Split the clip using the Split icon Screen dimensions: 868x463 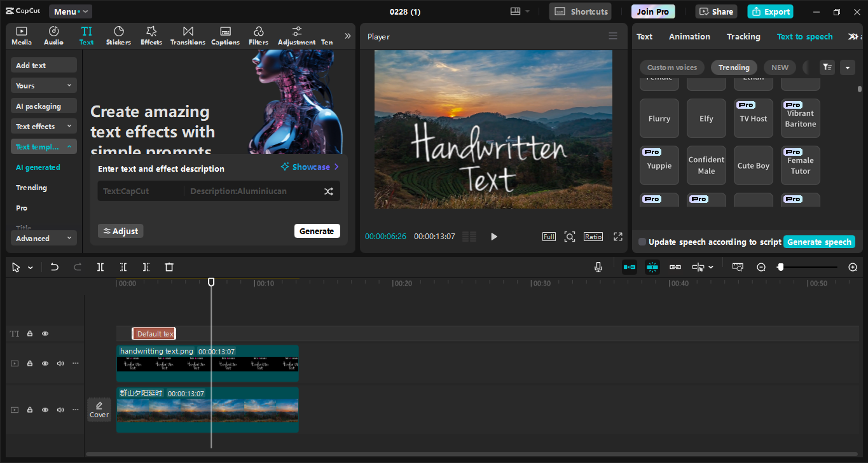[x=100, y=267]
